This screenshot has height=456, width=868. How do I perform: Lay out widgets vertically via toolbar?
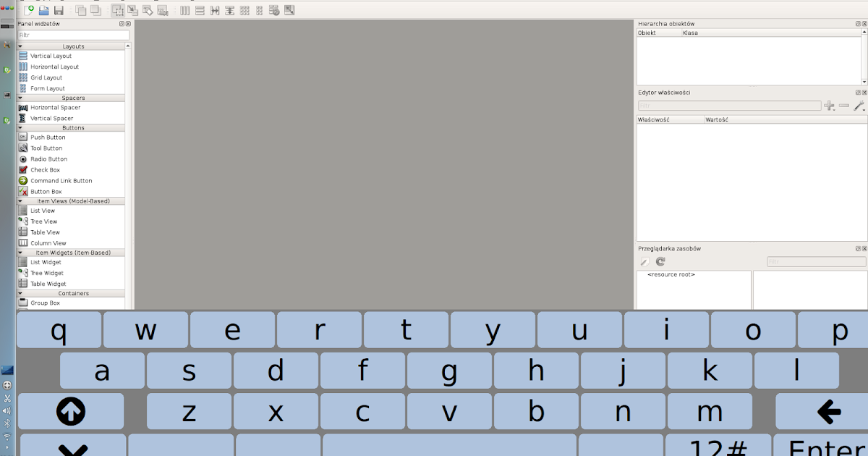click(199, 10)
